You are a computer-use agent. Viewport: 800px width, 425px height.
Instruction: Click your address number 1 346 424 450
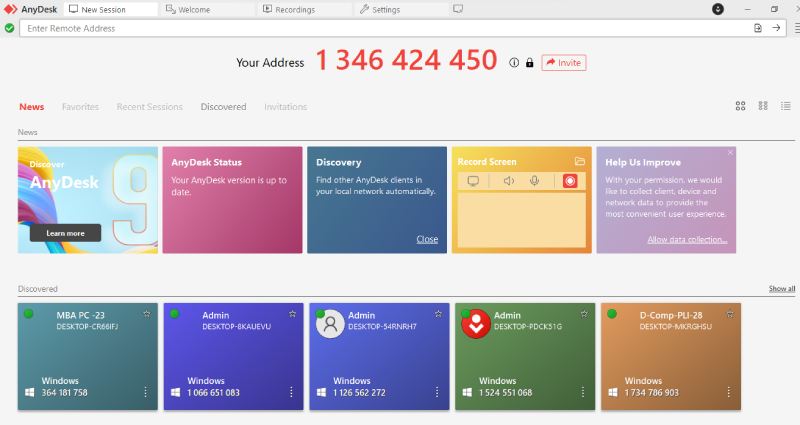pos(406,60)
